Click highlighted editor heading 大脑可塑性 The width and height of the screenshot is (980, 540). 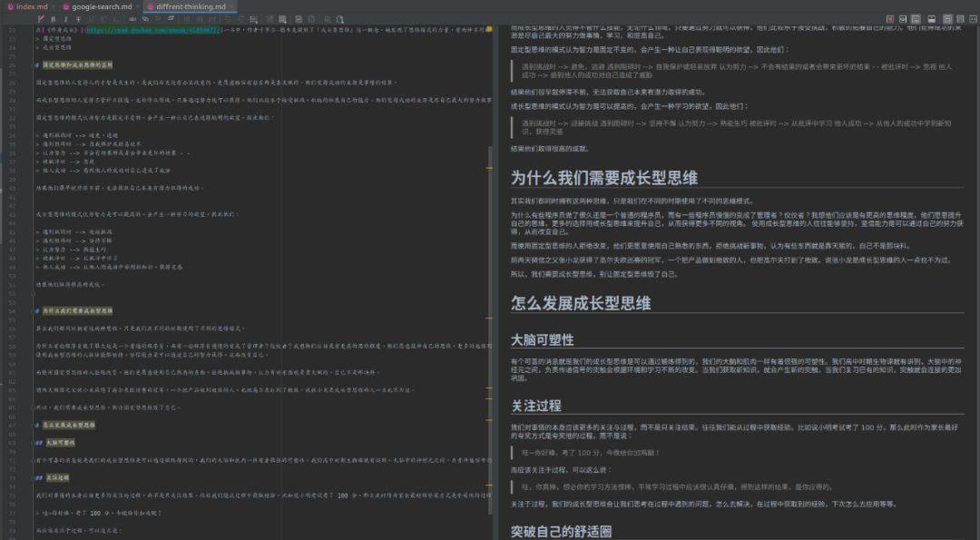coord(60,443)
